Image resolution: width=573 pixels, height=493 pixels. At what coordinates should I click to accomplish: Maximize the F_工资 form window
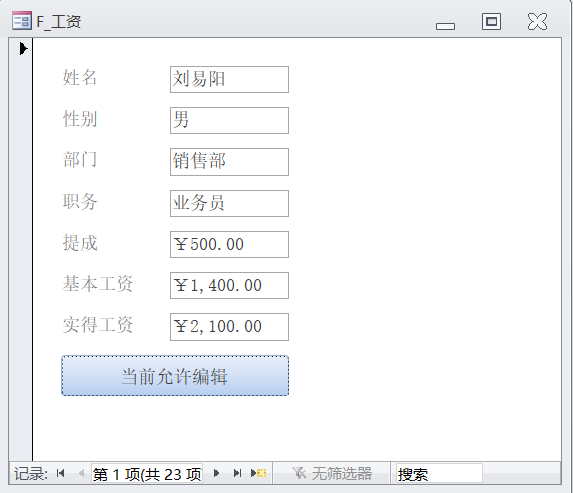click(x=492, y=21)
